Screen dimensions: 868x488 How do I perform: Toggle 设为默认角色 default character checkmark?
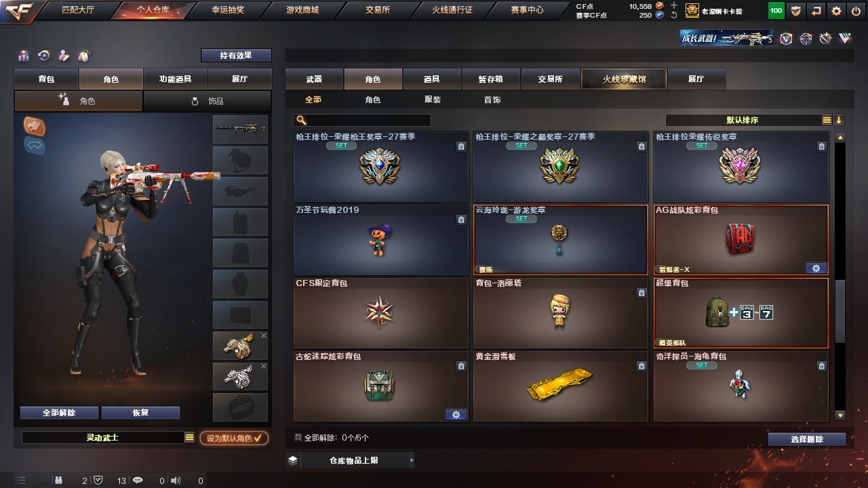[234, 438]
